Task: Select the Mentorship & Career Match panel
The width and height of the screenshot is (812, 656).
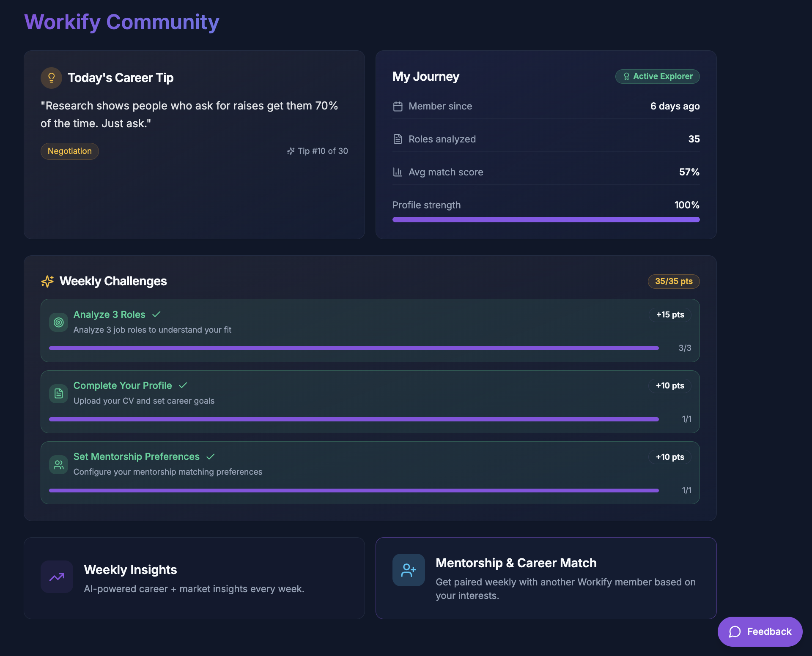Action: pyautogui.click(x=546, y=578)
